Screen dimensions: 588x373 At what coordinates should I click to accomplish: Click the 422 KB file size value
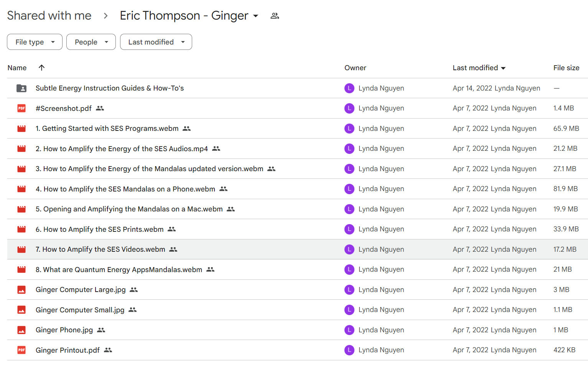point(564,350)
